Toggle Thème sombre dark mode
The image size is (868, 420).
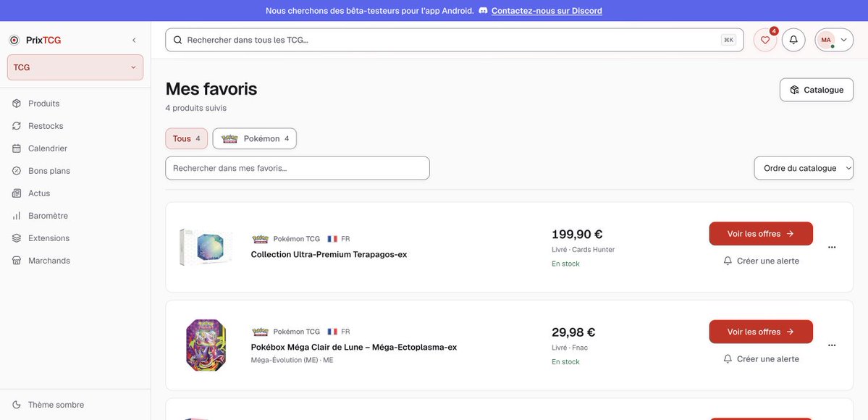point(75,405)
